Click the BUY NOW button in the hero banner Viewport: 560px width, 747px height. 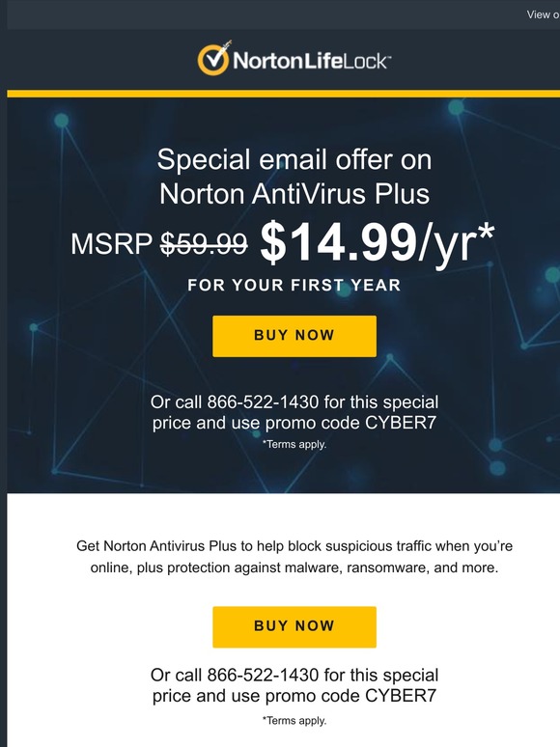click(294, 336)
